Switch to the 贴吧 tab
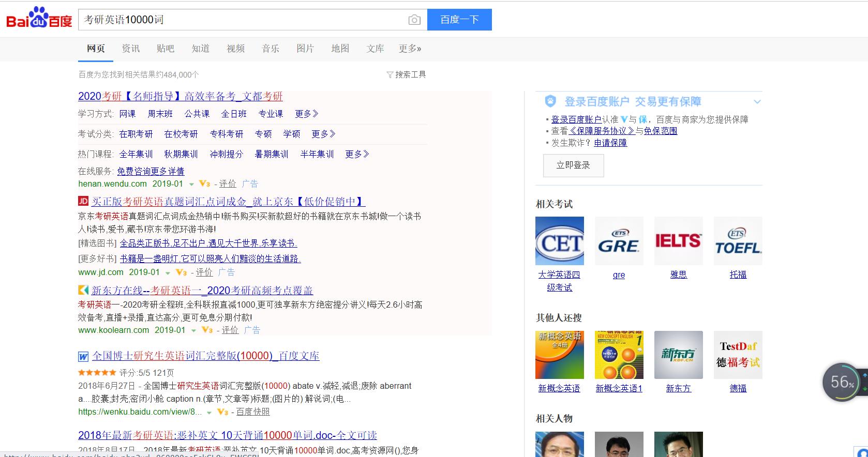Image resolution: width=868 pixels, height=457 pixels. tap(166, 49)
